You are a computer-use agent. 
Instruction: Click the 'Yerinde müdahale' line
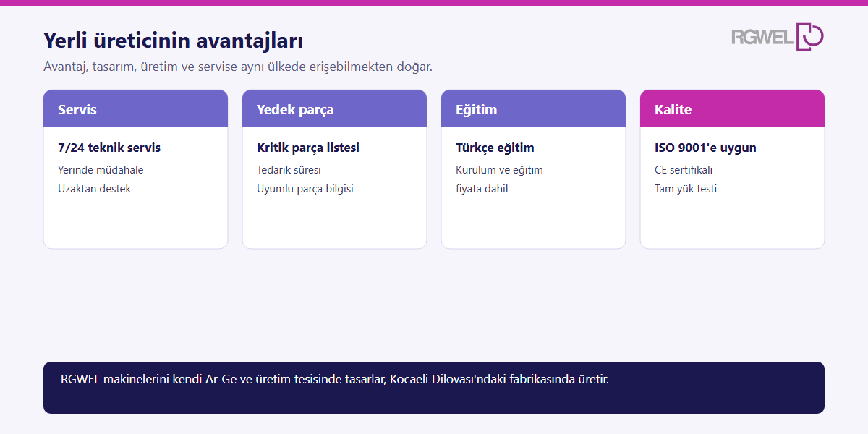(101, 170)
